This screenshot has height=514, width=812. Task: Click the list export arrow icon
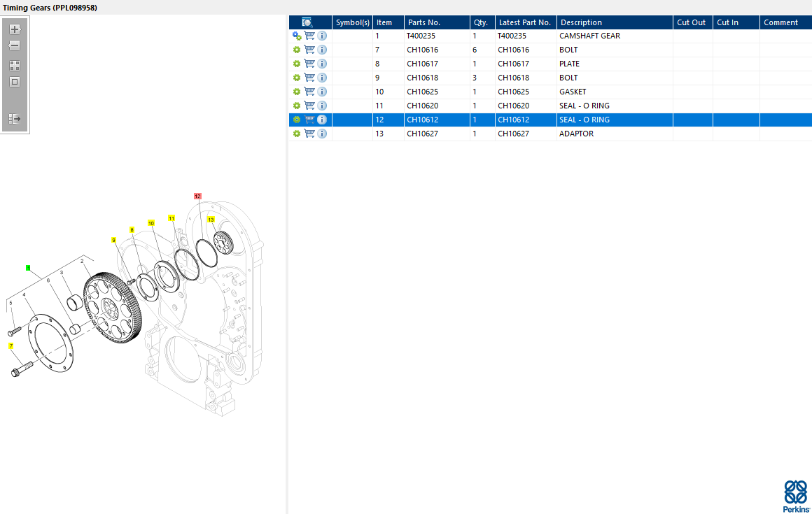pos(15,119)
